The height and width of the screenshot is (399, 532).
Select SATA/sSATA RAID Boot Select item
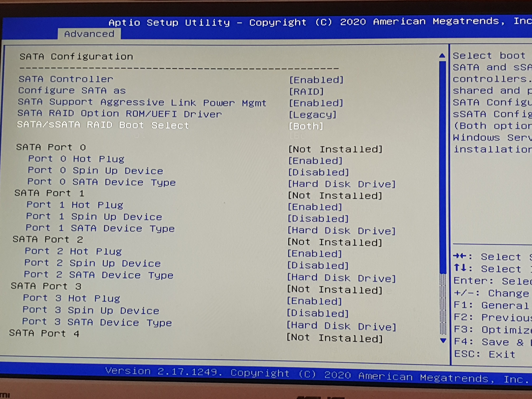click(103, 125)
